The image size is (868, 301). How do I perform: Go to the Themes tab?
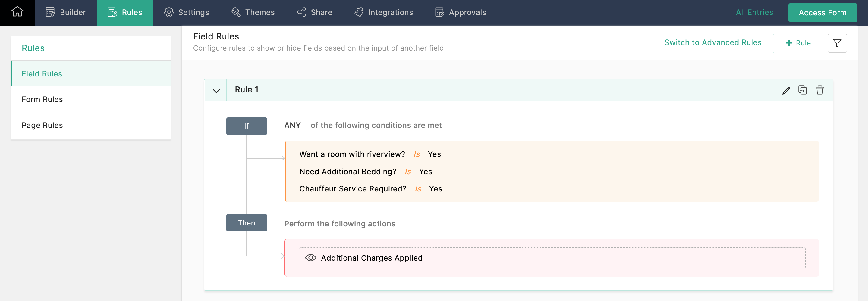pyautogui.click(x=253, y=12)
